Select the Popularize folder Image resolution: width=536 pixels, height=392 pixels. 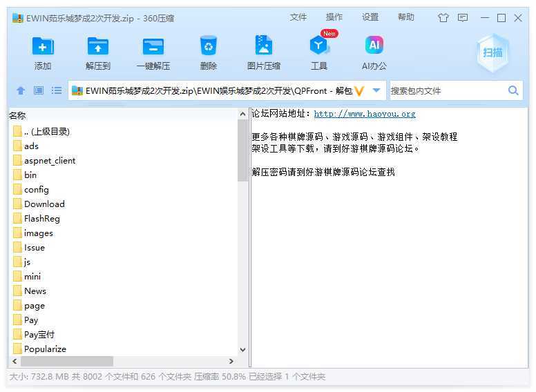click(x=39, y=349)
